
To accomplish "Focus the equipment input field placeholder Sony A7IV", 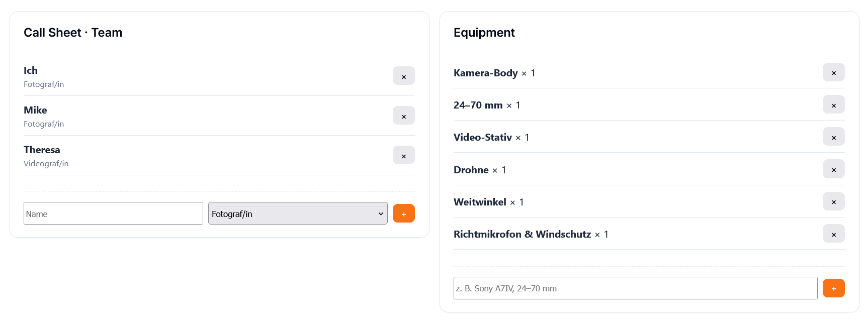I will click(x=635, y=288).
